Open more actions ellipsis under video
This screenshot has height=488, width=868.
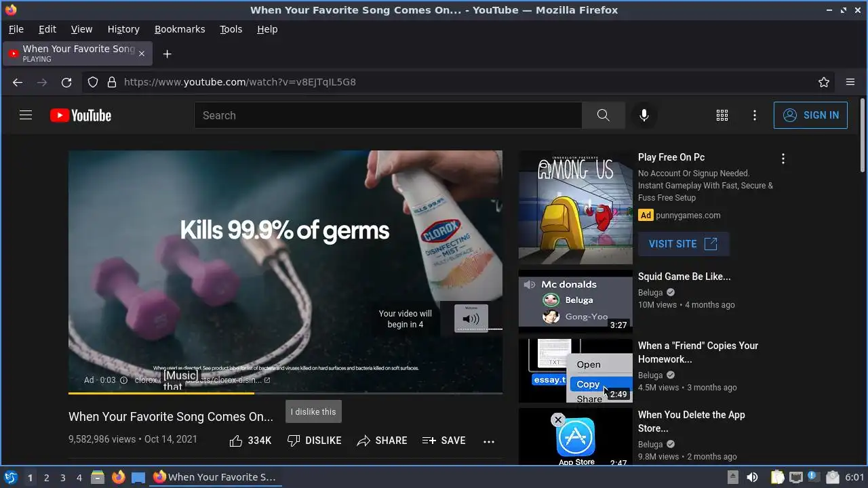[x=489, y=441]
